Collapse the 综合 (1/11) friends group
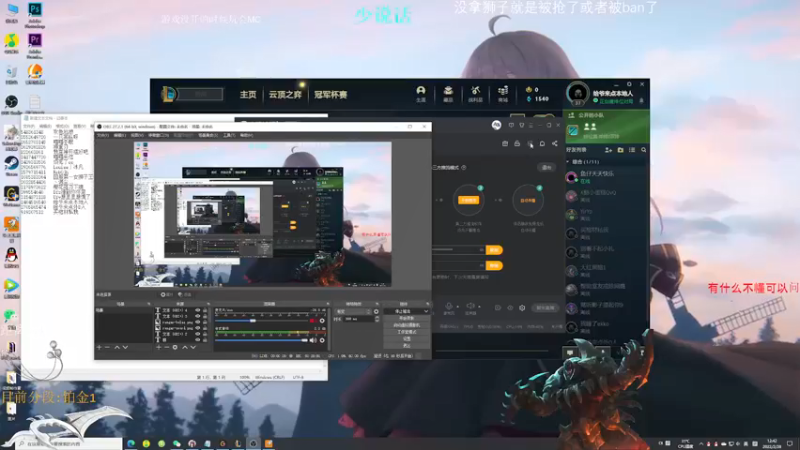800x450 pixels. [x=583, y=162]
